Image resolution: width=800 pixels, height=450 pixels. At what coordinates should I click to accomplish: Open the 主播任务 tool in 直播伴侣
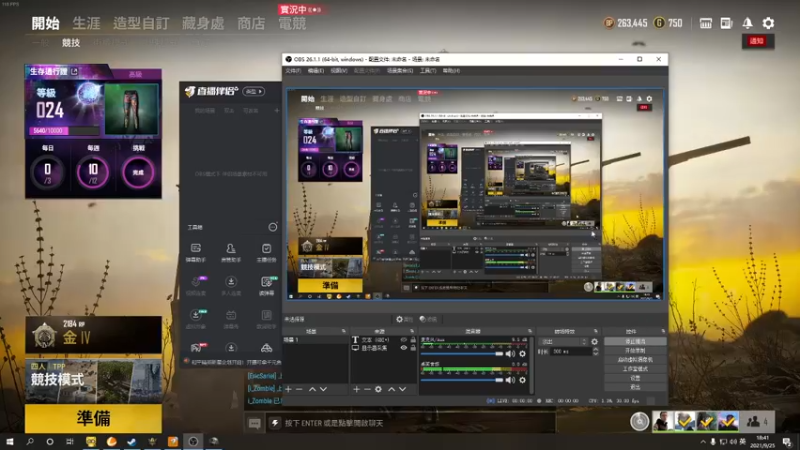pos(266,253)
